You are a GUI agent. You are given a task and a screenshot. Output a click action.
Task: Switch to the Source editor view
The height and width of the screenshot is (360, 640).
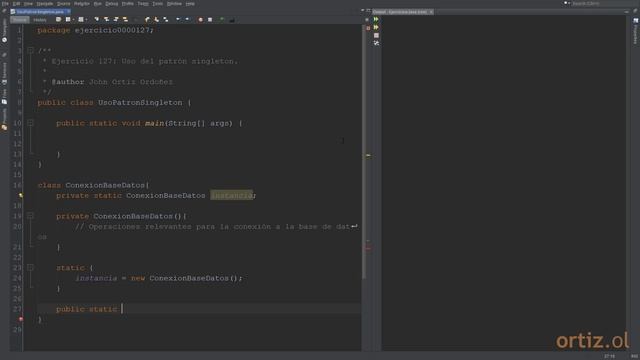coord(20,20)
